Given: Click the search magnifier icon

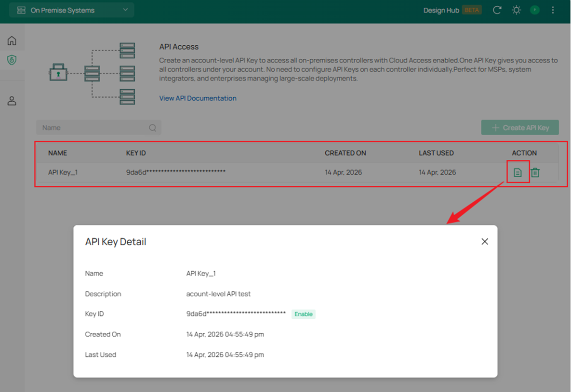Looking at the screenshot, I should 153,128.
